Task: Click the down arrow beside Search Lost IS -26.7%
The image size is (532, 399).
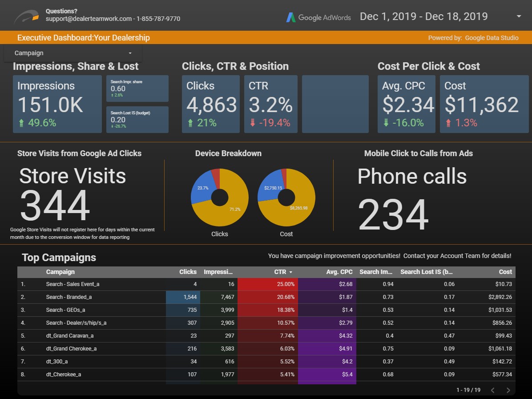Action: tap(112, 125)
